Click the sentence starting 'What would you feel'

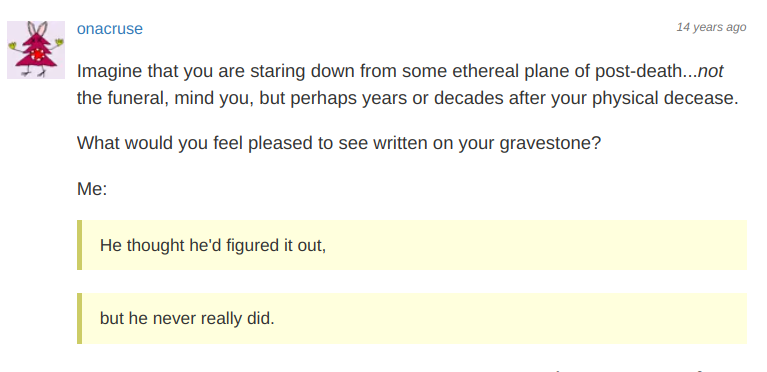pos(339,143)
